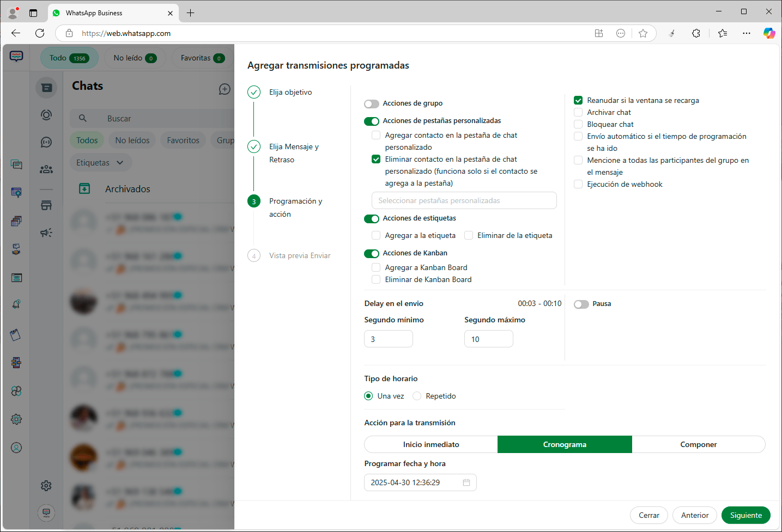
Task: Open Settings gear in WhatsApp sidebar
Action: tap(46, 486)
